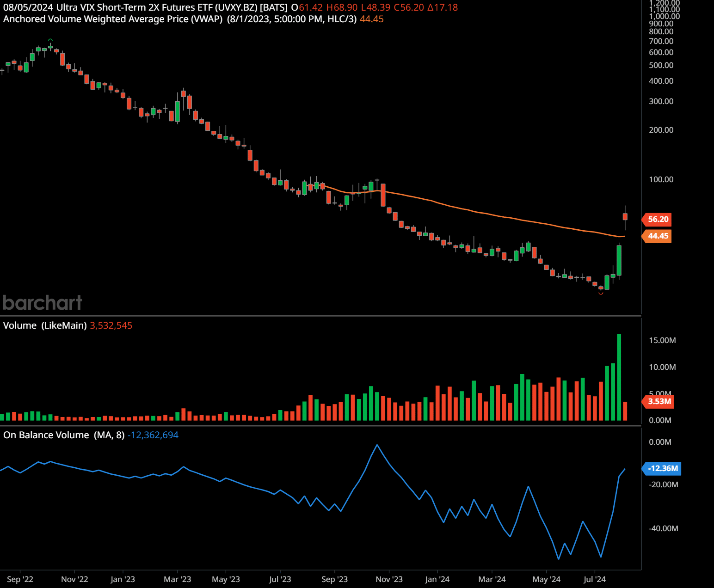
Task: Click the VWAP value 44.45 in the header
Action: [x=372, y=19]
